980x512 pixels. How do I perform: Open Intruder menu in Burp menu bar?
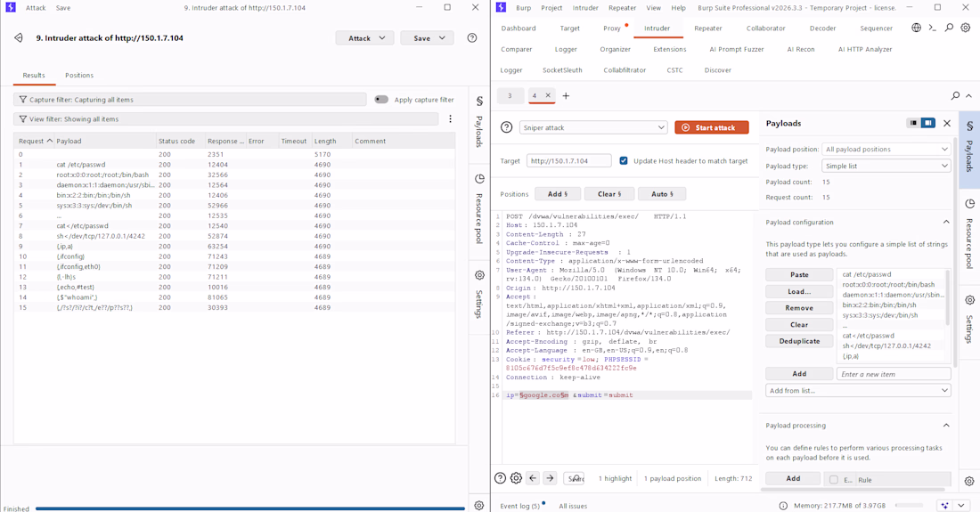[x=585, y=7]
